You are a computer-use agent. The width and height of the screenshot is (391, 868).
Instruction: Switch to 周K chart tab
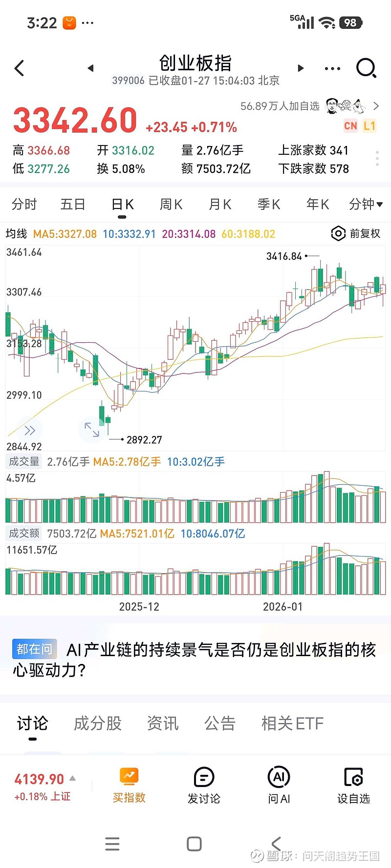(x=171, y=204)
